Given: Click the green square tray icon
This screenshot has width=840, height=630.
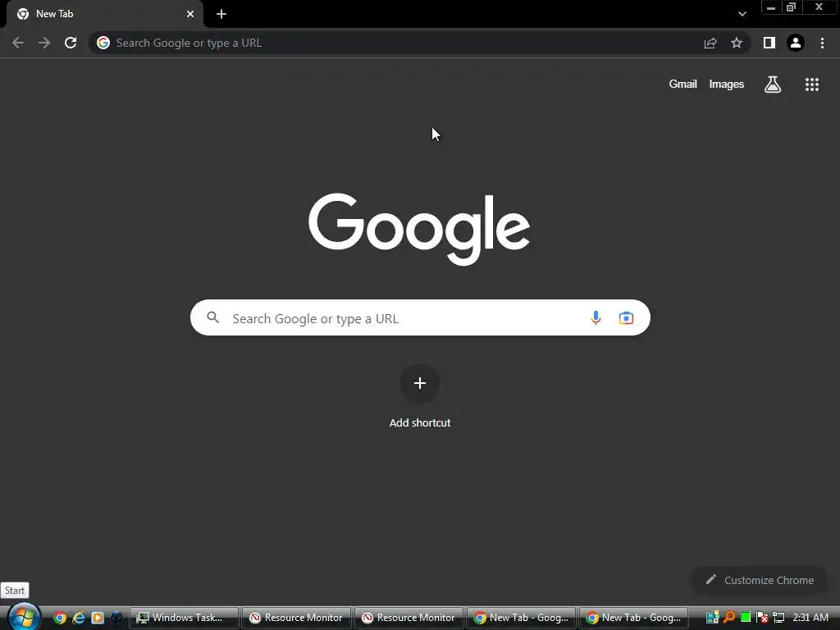Looking at the screenshot, I should [745, 617].
